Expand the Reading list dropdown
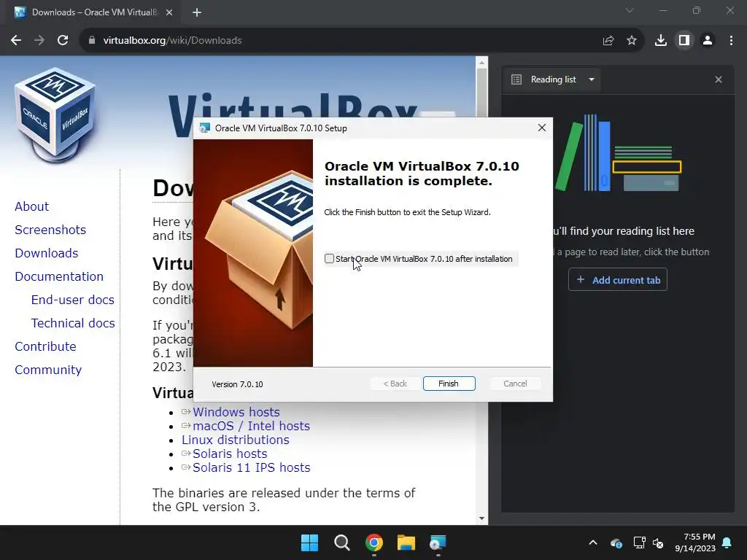 point(592,79)
